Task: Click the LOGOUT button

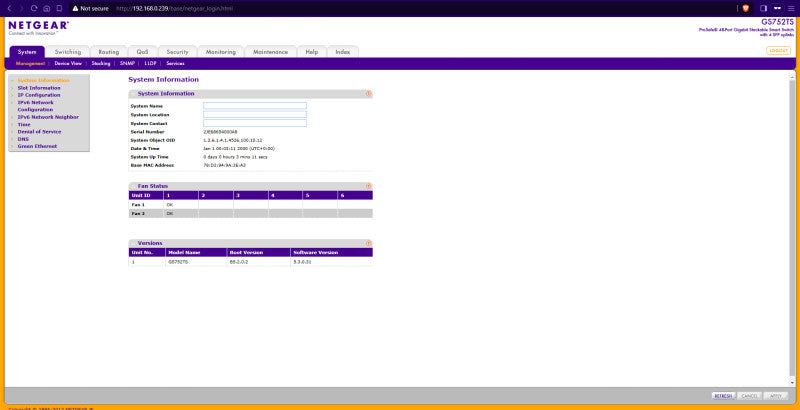Action: (x=778, y=50)
